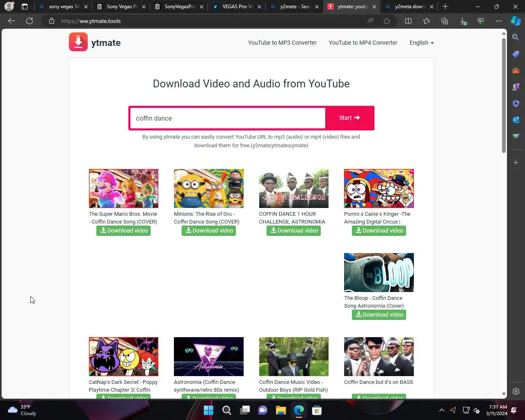This screenshot has height=420, width=525.
Task: Switch to the 'VEGAS Pro: Vi' tab
Action: click(237, 7)
